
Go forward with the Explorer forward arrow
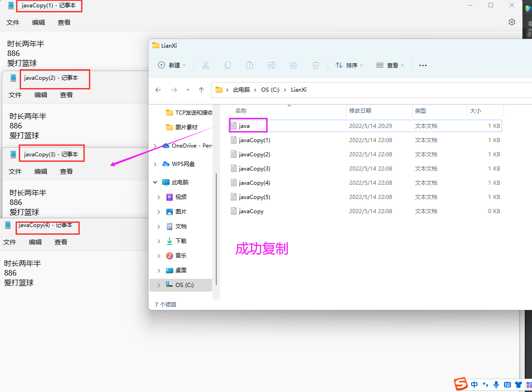(x=174, y=90)
